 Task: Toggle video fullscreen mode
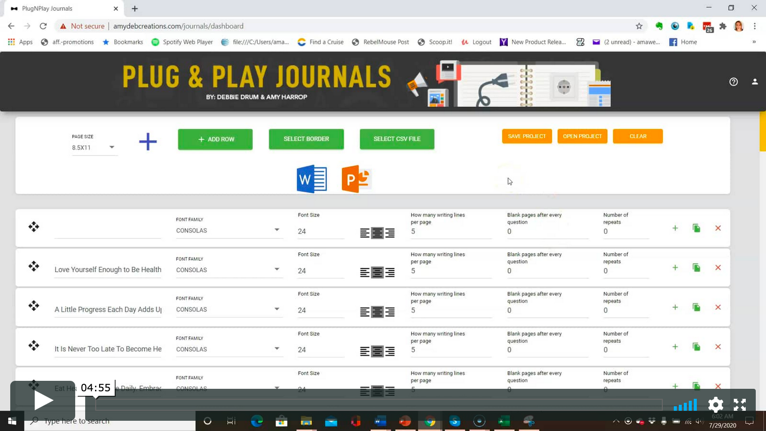click(x=740, y=405)
